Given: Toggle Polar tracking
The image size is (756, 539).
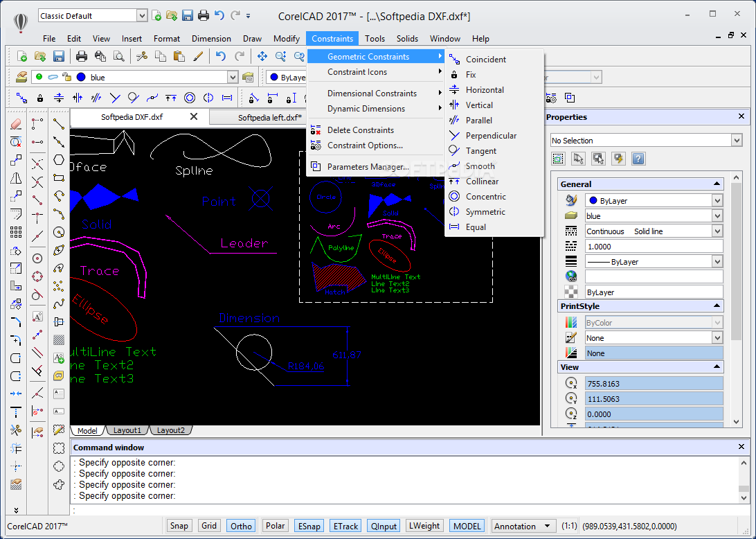Looking at the screenshot, I should (275, 526).
